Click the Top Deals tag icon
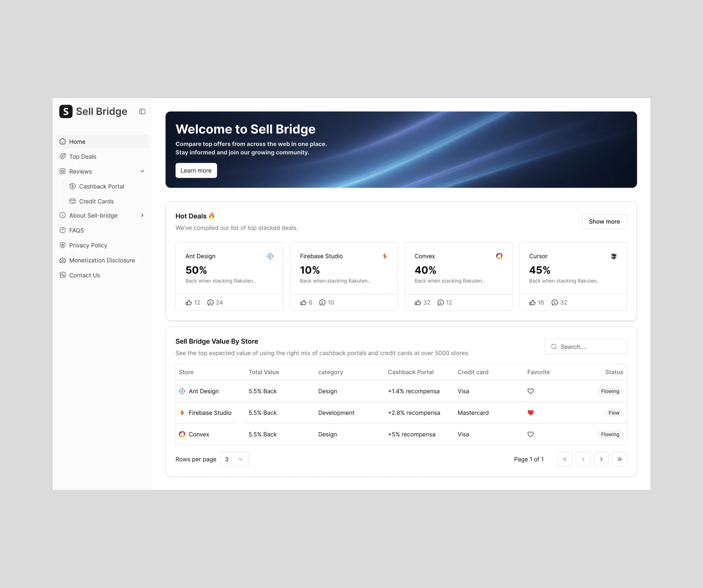This screenshot has height=588, width=703. pyautogui.click(x=62, y=156)
